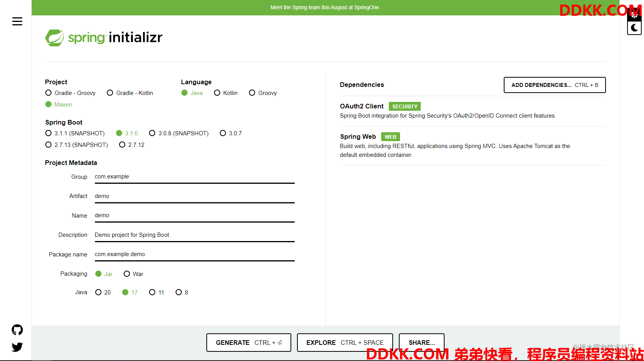Open the hamburger menu
The image size is (644, 361).
[17, 22]
